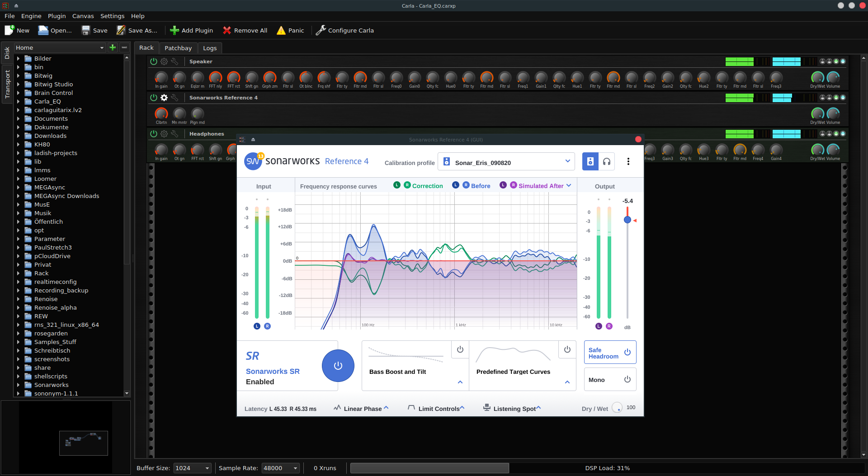Select the Downloads folder
This screenshot has height=476, width=868.
[x=50, y=136]
